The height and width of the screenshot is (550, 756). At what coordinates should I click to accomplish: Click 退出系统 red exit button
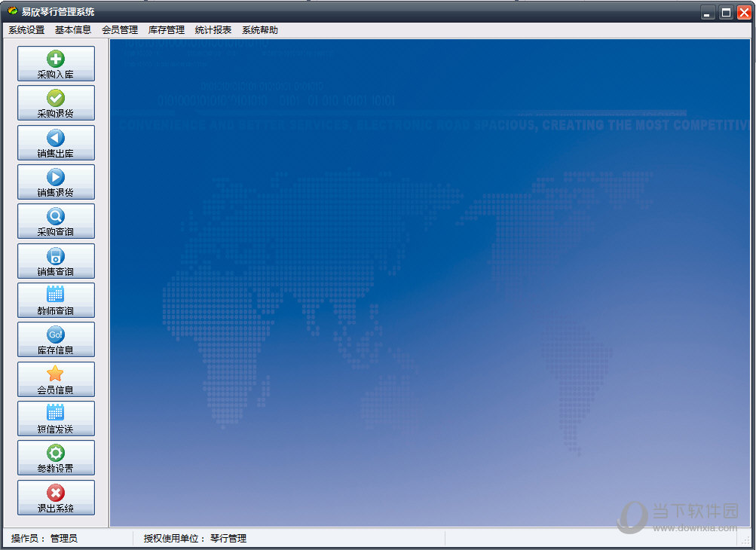[x=56, y=497]
